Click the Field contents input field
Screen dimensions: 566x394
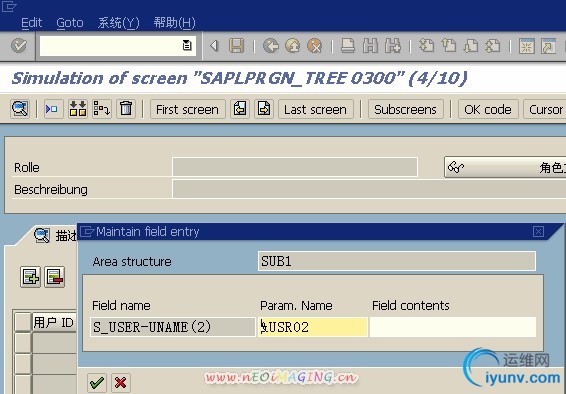(x=453, y=327)
